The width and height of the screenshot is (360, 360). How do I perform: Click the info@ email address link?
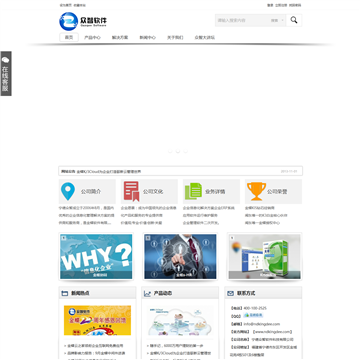pos(262,324)
